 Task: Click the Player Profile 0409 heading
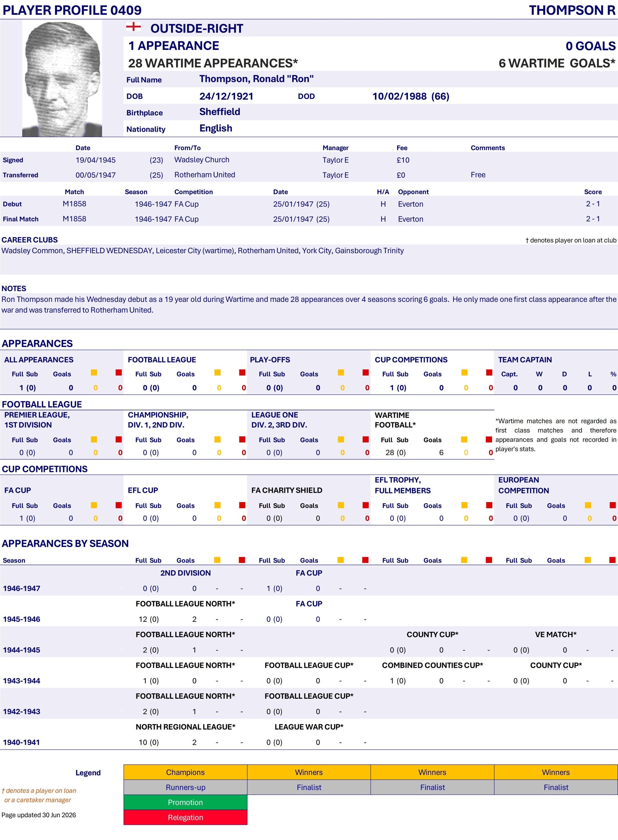72,10
